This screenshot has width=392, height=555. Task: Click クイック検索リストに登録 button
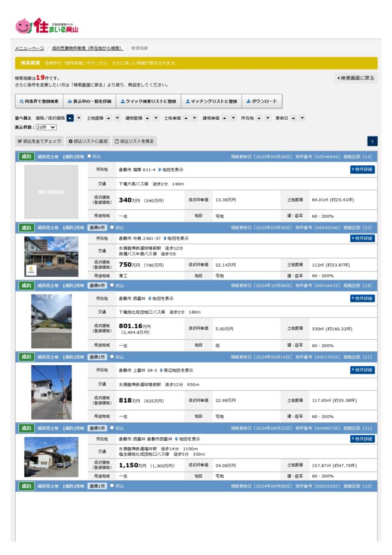tap(148, 101)
